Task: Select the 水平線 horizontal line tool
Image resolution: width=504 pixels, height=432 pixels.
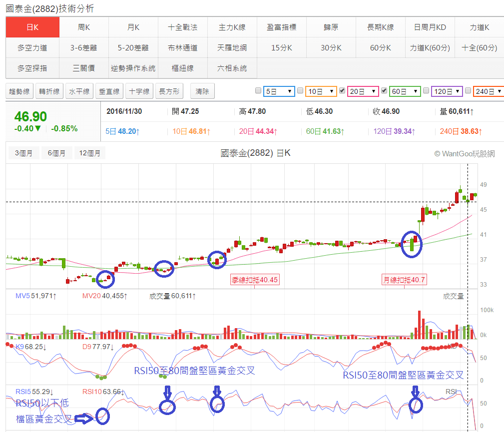Action: pyautogui.click(x=79, y=91)
